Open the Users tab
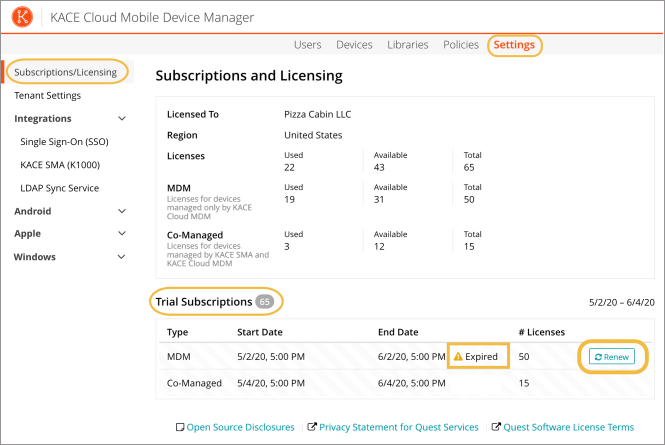 [x=307, y=45]
